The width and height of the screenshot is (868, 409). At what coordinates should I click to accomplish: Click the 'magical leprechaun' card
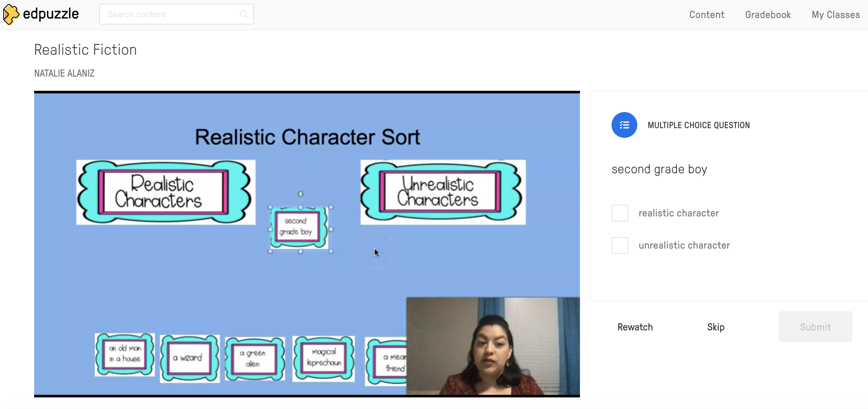(323, 358)
